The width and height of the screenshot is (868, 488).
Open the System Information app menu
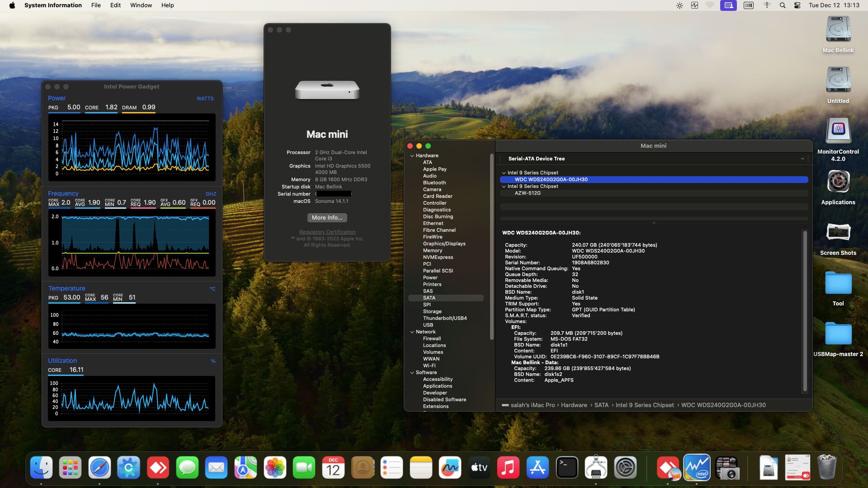(53, 5)
